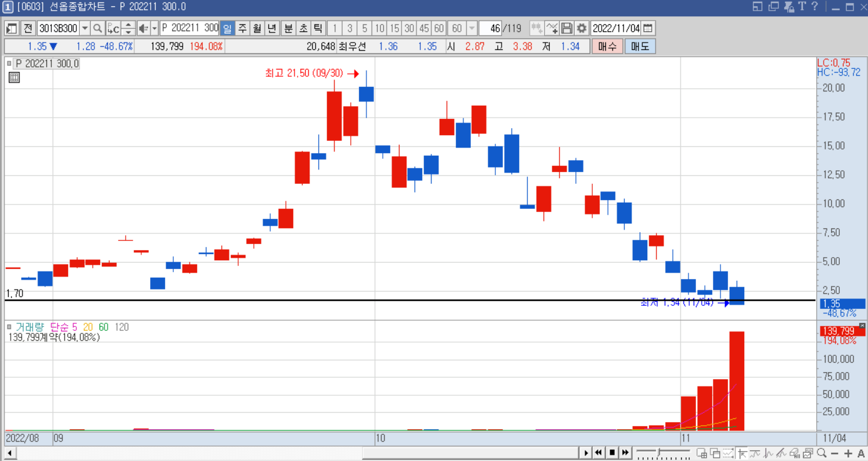Click the 전 (all) filter button
The width and height of the screenshot is (868, 461).
pos(28,28)
